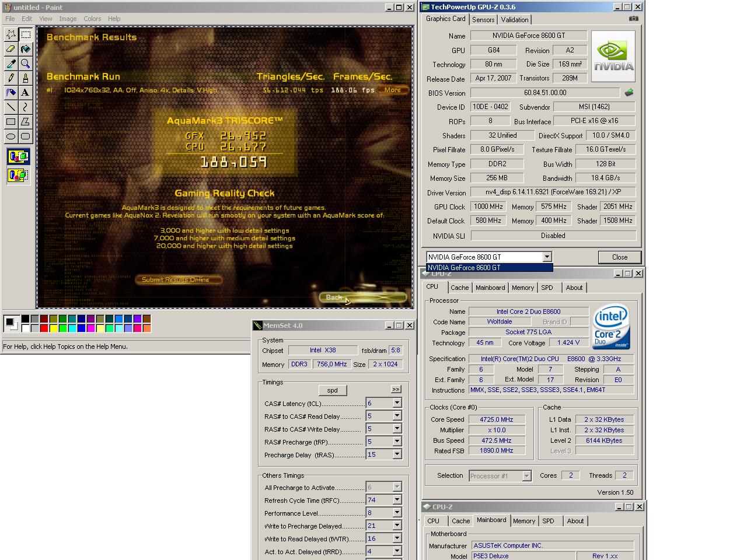Select the Free-Form Select tool in Paint

click(11, 34)
